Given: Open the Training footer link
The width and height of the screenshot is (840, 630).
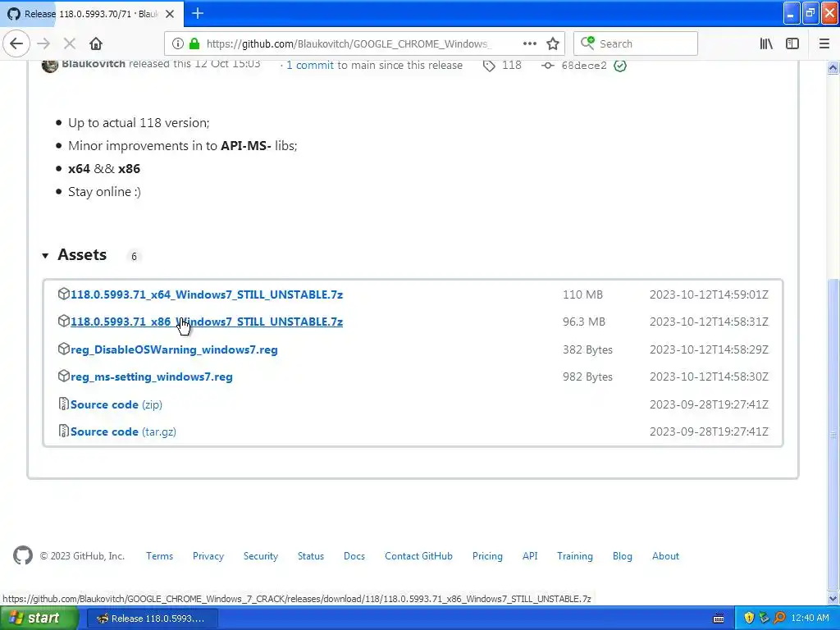Looking at the screenshot, I should (575, 556).
